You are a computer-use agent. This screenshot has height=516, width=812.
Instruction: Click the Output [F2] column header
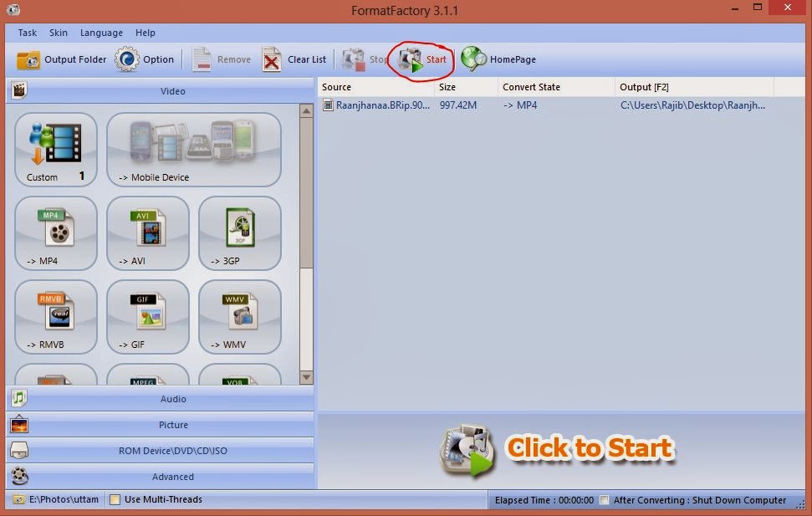click(695, 87)
